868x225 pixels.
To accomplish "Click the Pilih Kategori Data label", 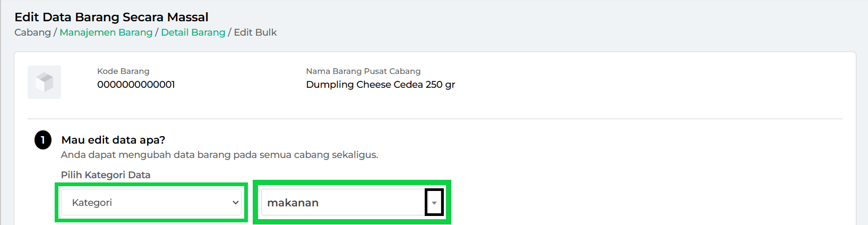I will tap(106, 175).
